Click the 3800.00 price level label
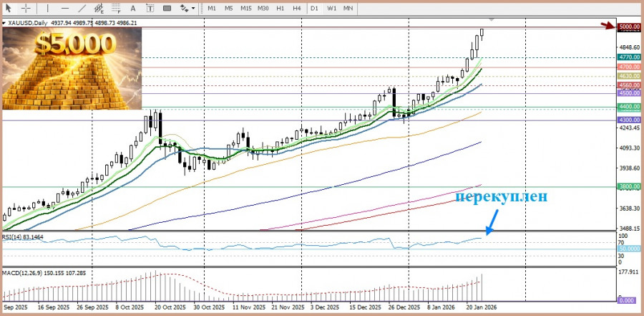This screenshot has width=644, height=316. coord(630,186)
